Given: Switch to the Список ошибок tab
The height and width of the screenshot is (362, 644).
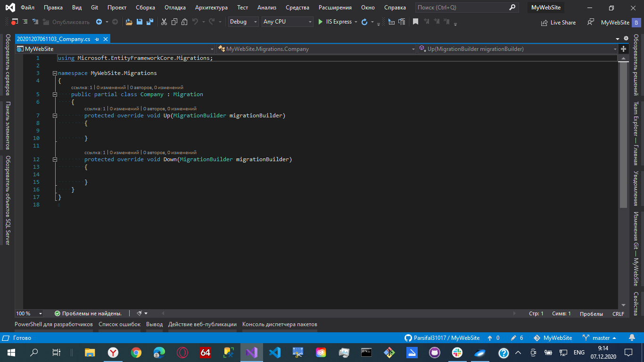Looking at the screenshot, I should pyautogui.click(x=120, y=324).
